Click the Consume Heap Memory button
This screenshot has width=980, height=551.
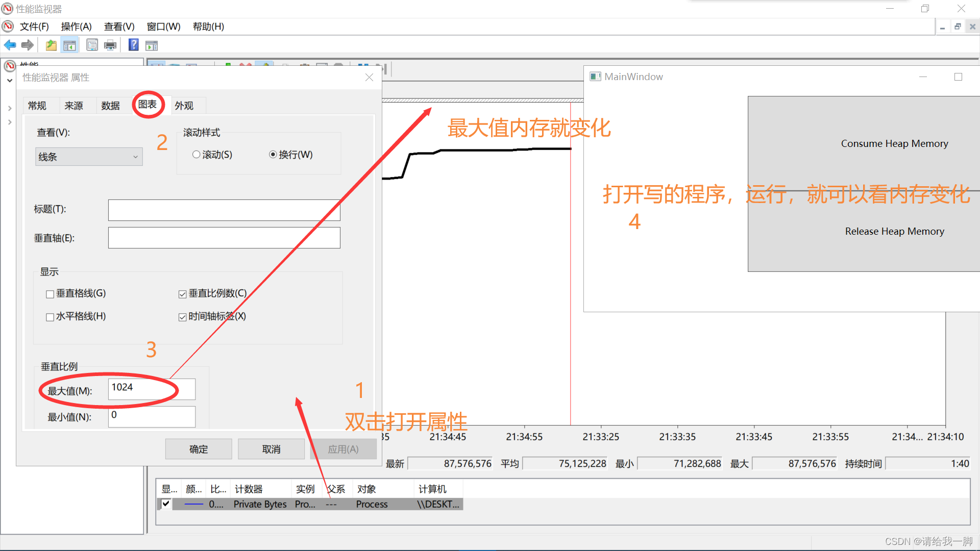pos(894,143)
